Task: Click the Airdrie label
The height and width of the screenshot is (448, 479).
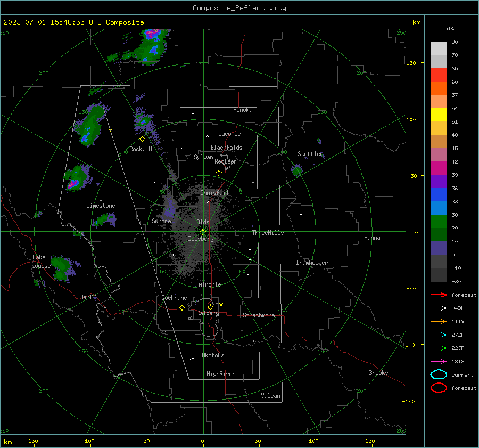Action: (x=210, y=284)
